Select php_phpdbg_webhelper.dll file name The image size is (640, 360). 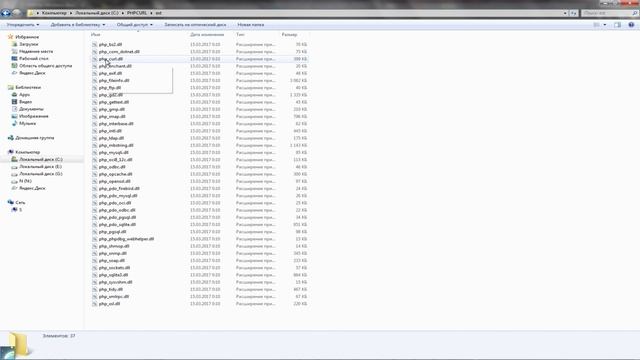pos(126,239)
